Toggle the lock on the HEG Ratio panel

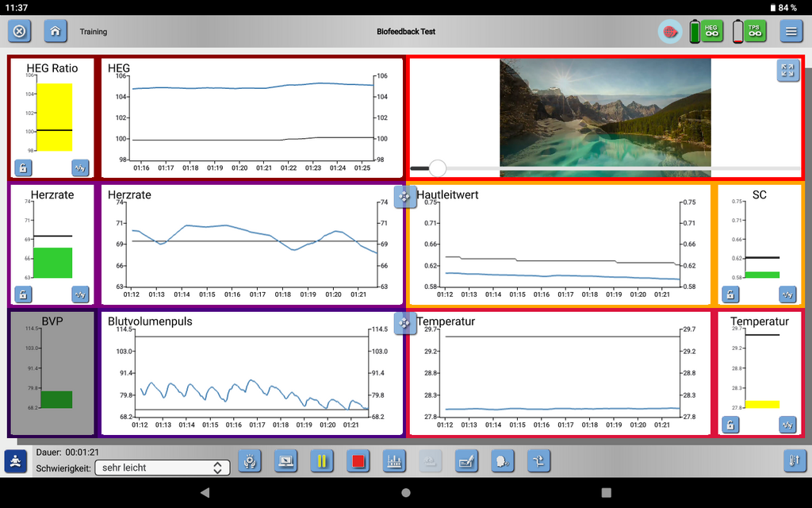[23, 167]
